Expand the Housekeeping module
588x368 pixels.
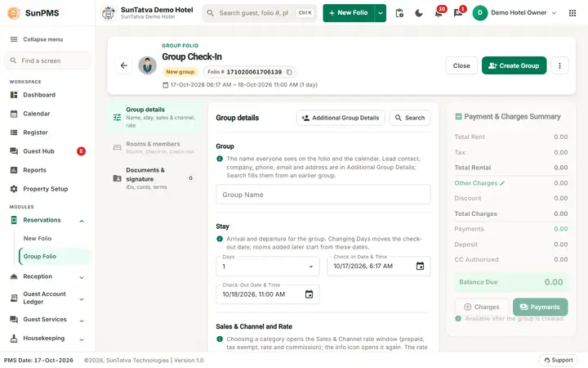pyautogui.click(x=82, y=339)
